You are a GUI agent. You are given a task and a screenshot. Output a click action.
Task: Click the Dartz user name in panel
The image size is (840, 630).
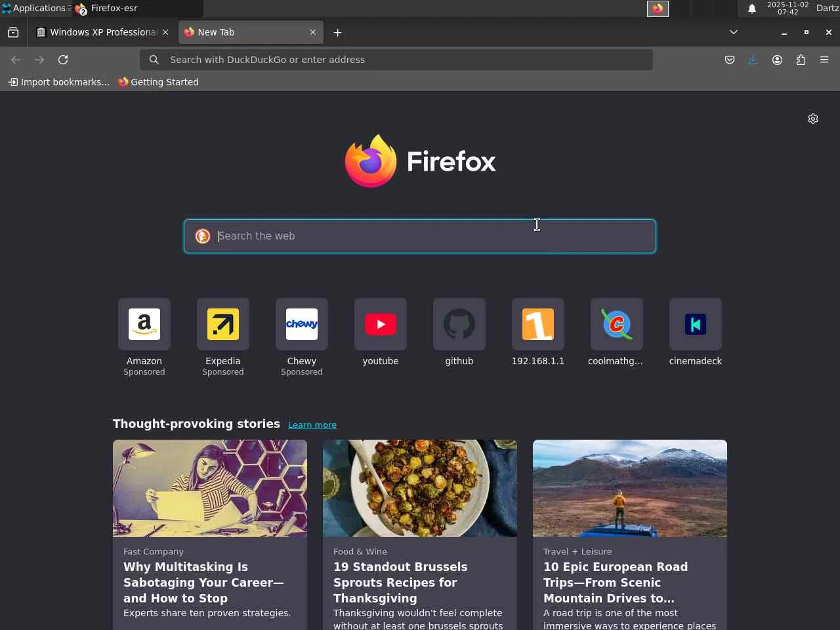(828, 9)
